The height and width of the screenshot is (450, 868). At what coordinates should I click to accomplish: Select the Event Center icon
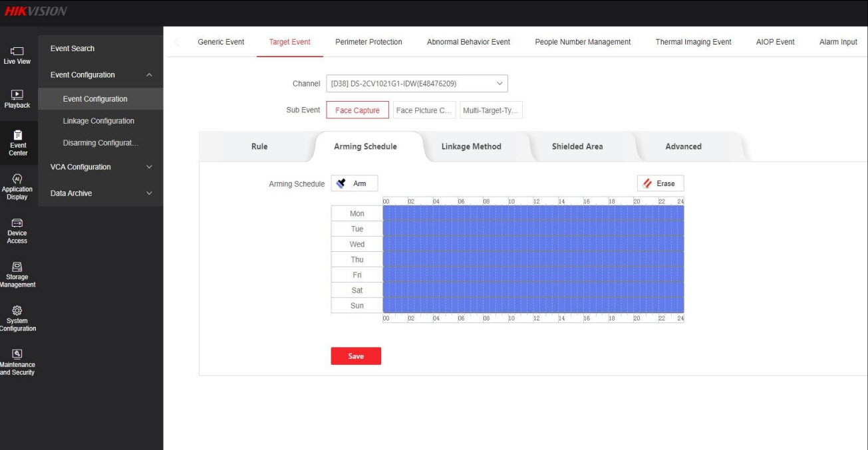pyautogui.click(x=17, y=143)
